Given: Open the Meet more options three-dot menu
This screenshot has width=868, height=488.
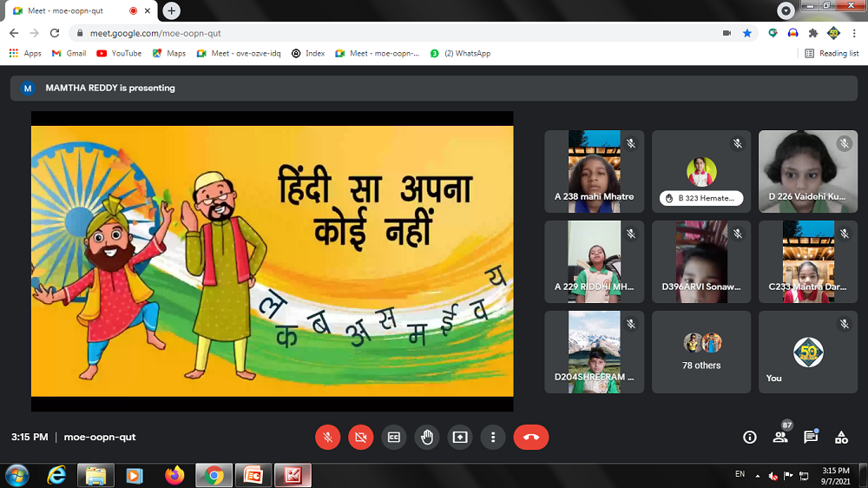Looking at the screenshot, I should coord(493,438).
